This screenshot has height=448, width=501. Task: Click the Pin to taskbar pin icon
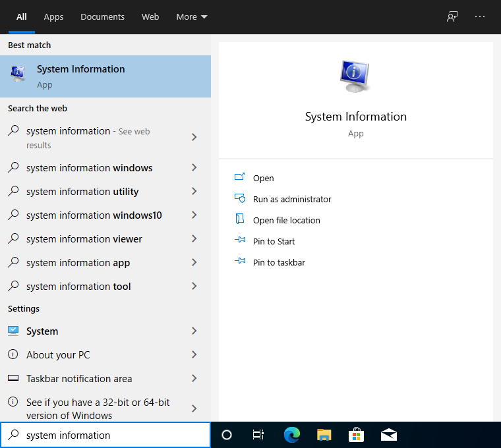tap(240, 261)
